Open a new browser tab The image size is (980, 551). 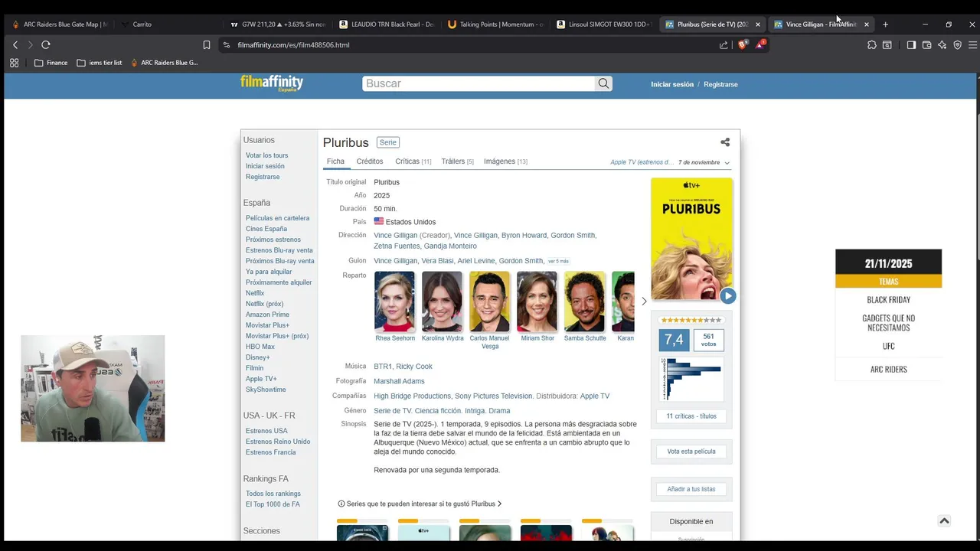coord(885,24)
